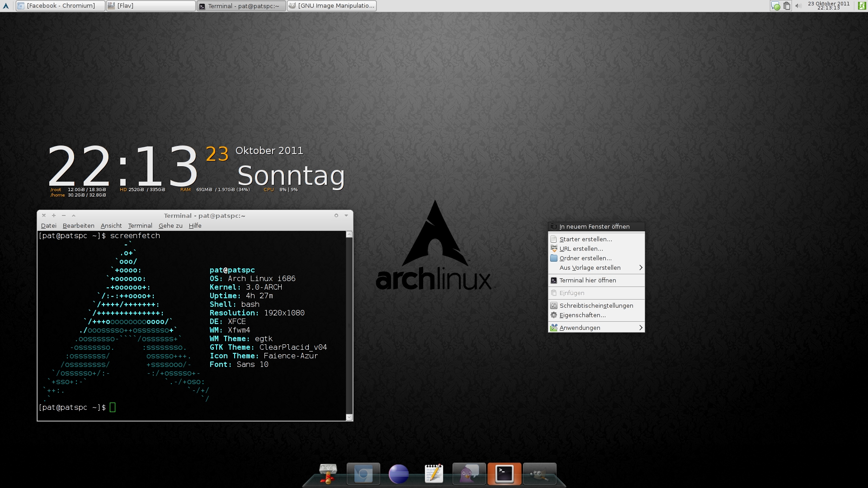Select Eigenschaften... in context menu

point(596,315)
